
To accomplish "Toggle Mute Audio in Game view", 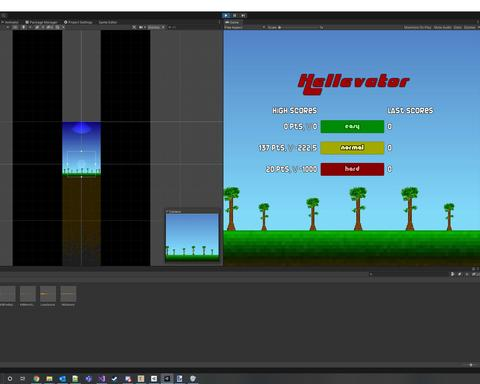I will [443, 27].
